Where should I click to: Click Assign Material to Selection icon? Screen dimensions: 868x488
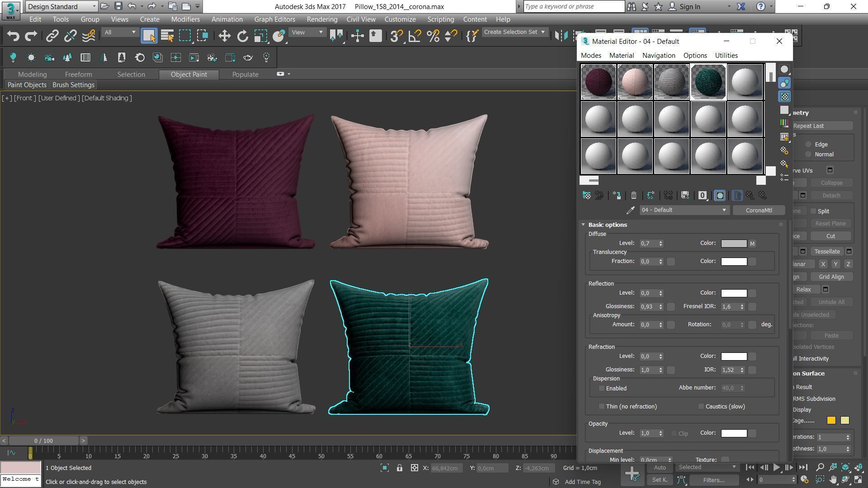tap(617, 195)
